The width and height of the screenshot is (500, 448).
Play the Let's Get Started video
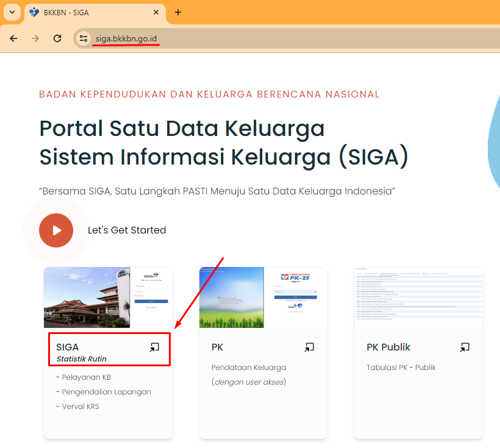pyautogui.click(x=56, y=230)
